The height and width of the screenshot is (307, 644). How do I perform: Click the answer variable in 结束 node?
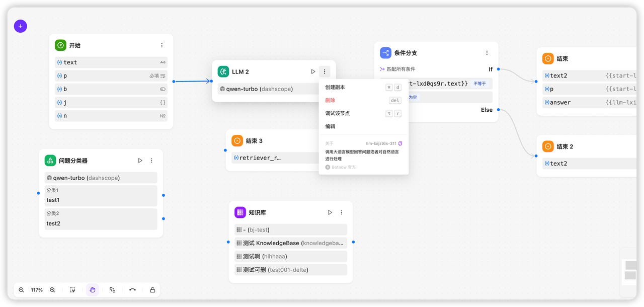click(x=590, y=102)
